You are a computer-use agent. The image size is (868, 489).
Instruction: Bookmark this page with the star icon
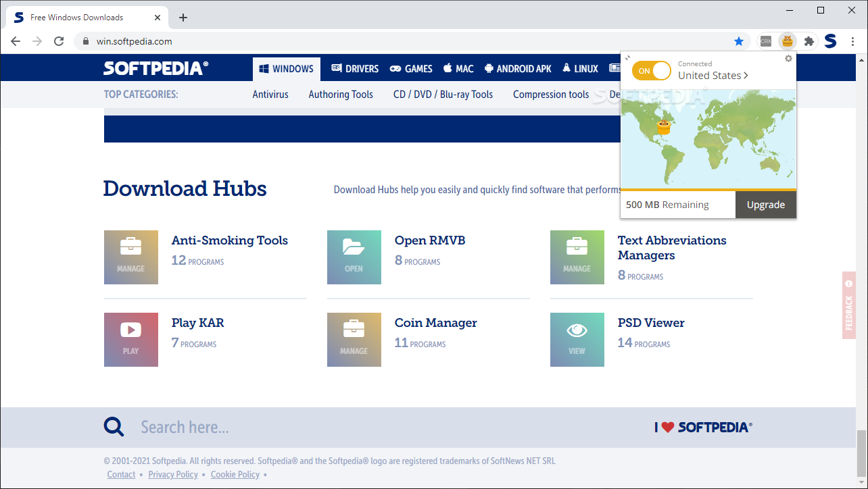pyautogui.click(x=739, y=41)
